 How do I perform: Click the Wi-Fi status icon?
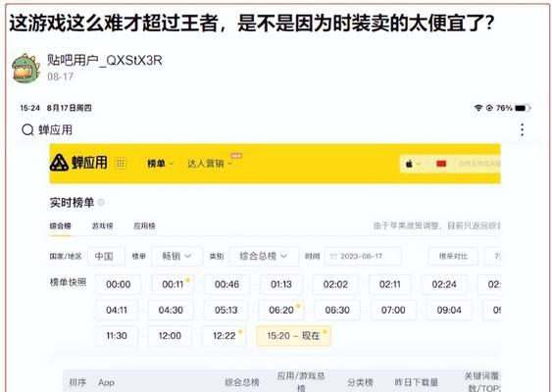pos(478,108)
